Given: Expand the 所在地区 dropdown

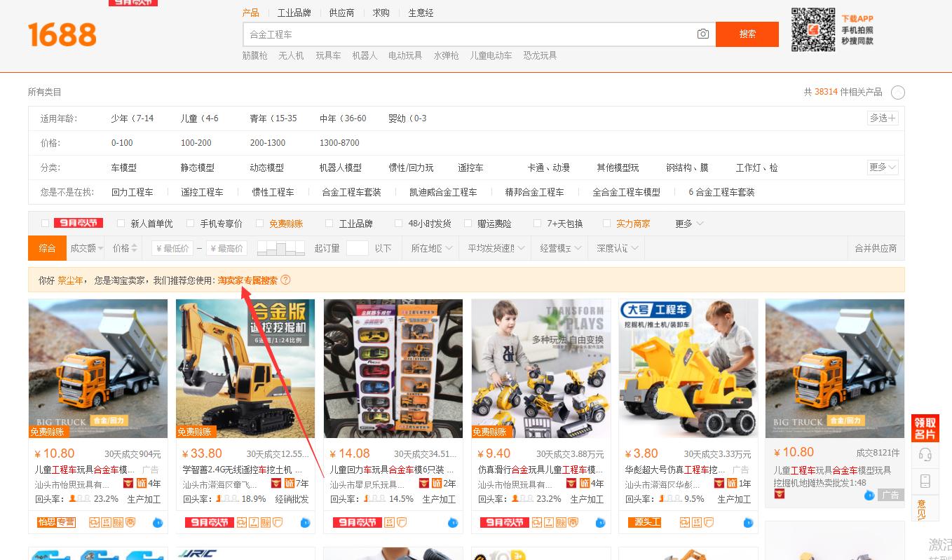Looking at the screenshot, I should click(x=430, y=247).
